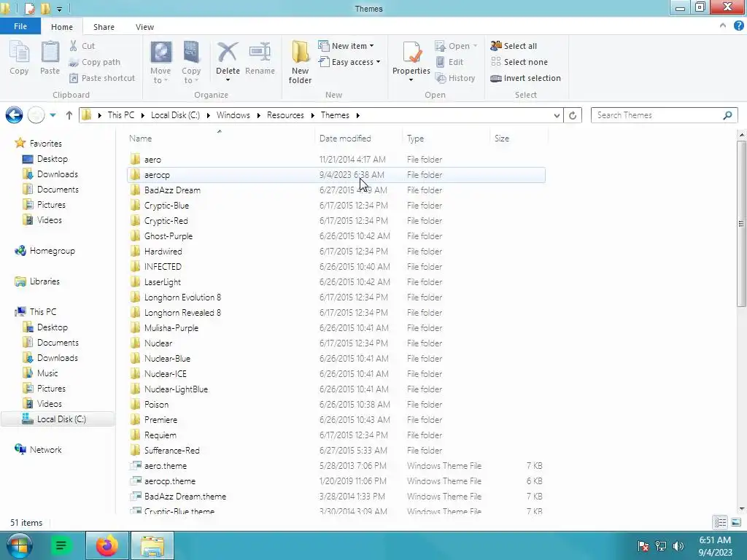Click the Action Center flag tray icon
This screenshot has width=747, height=560.
pyautogui.click(x=643, y=546)
